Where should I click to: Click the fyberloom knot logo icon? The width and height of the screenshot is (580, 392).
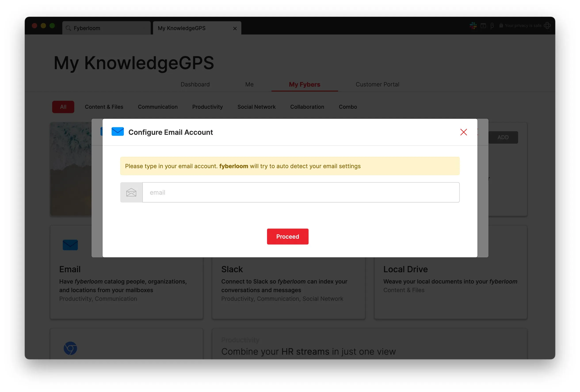tap(547, 25)
